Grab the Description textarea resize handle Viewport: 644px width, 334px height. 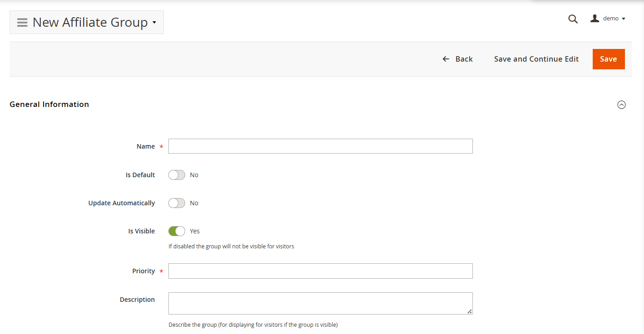click(x=469, y=311)
